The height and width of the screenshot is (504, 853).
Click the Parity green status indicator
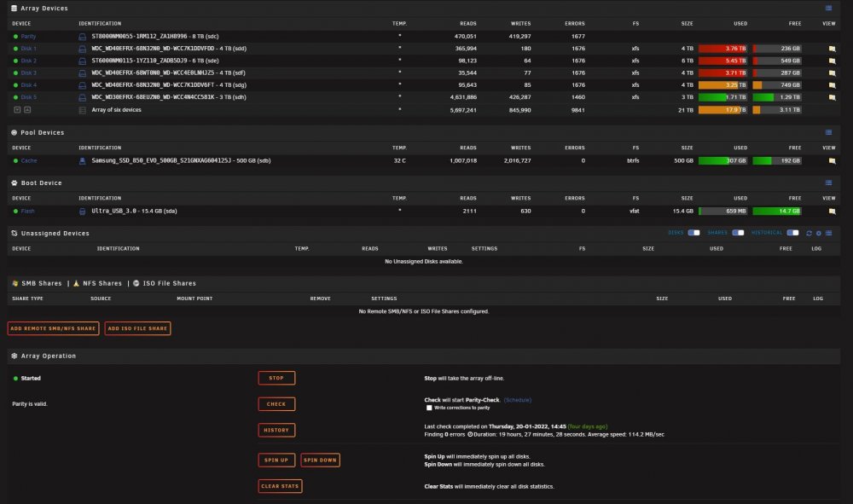(15, 37)
